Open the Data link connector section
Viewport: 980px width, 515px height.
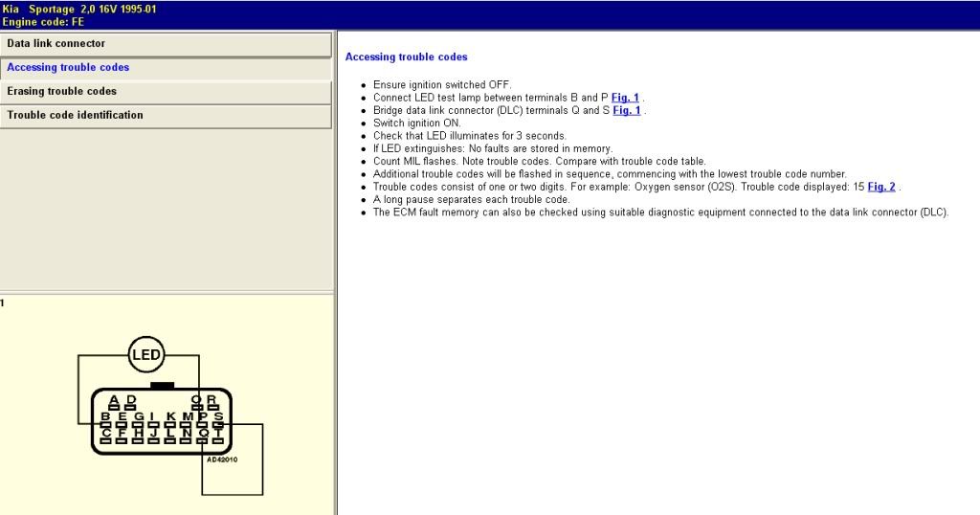166,44
